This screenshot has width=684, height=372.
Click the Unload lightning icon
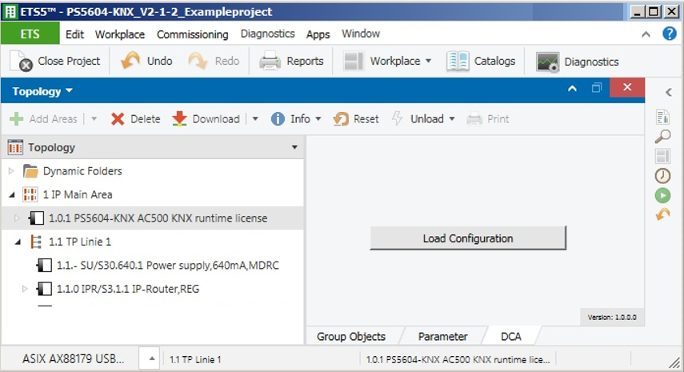tap(397, 118)
